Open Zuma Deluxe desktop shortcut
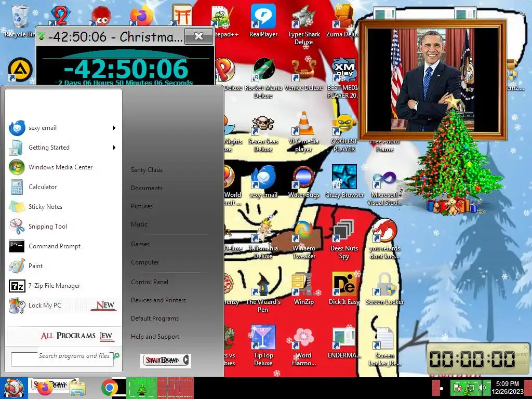The image size is (532, 399). point(343,21)
